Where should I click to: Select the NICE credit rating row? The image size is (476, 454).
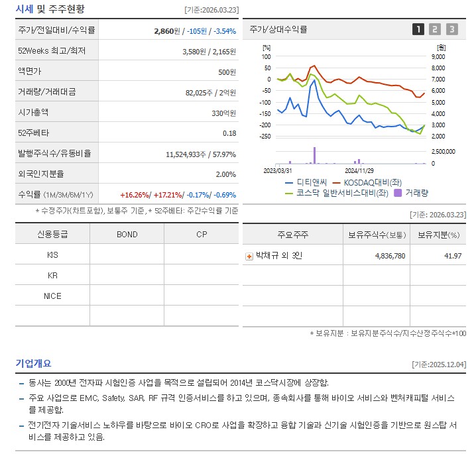click(x=127, y=296)
